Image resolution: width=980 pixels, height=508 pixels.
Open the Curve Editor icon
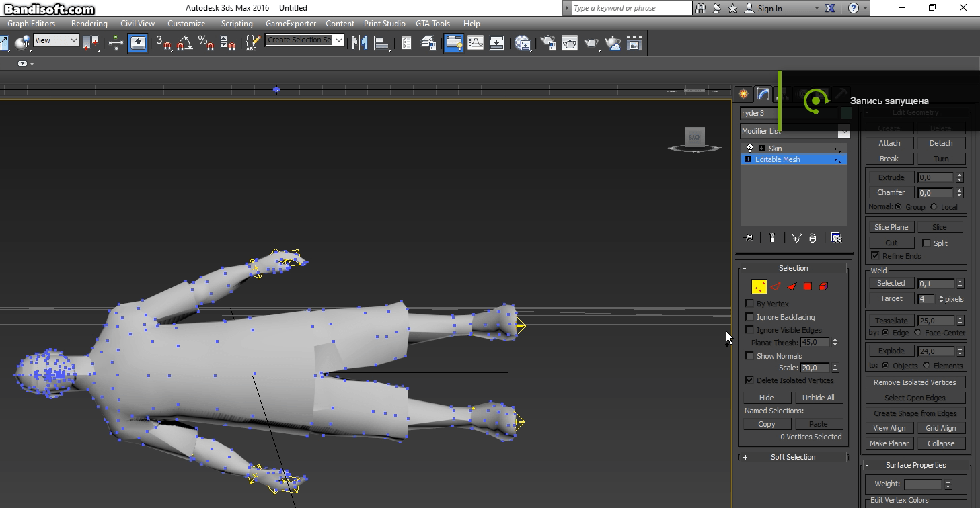click(x=476, y=43)
